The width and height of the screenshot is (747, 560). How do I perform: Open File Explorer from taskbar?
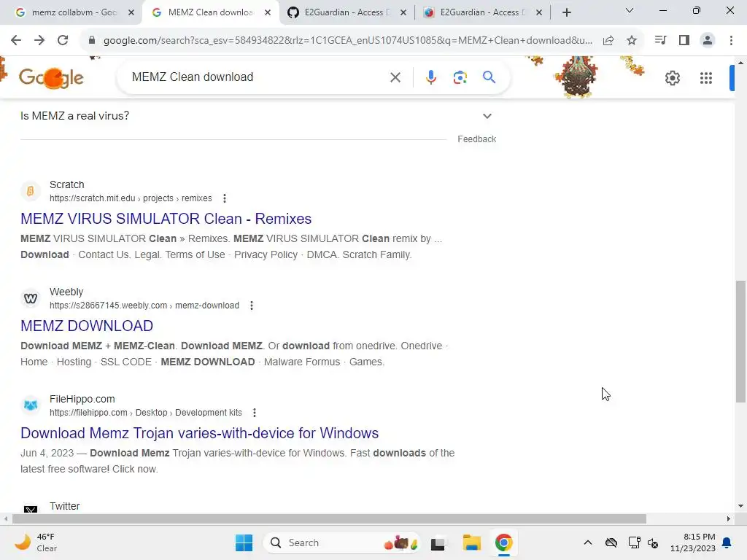coord(472,542)
